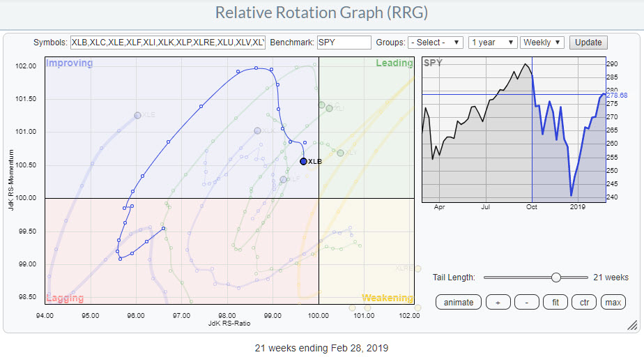Open the 1 year period dropdown
The image size is (644, 357).
pyautogui.click(x=493, y=43)
